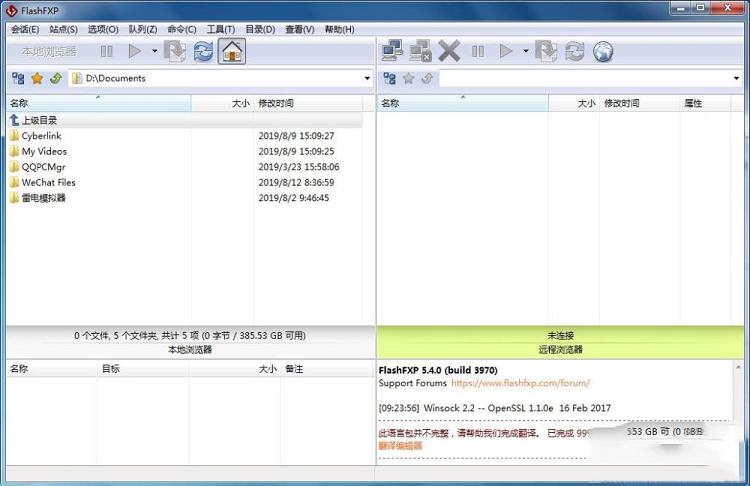Select the Cyberlink folder
This screenshot has height=486, width=750.
(42, 136)
